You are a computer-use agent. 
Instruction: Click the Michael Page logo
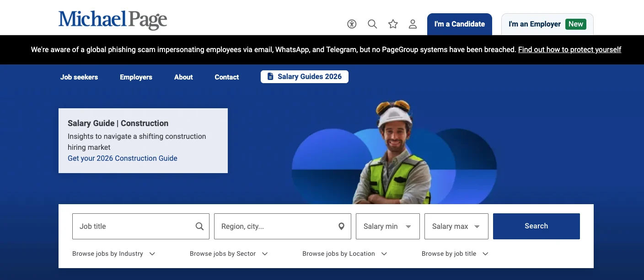click(113, 20)
